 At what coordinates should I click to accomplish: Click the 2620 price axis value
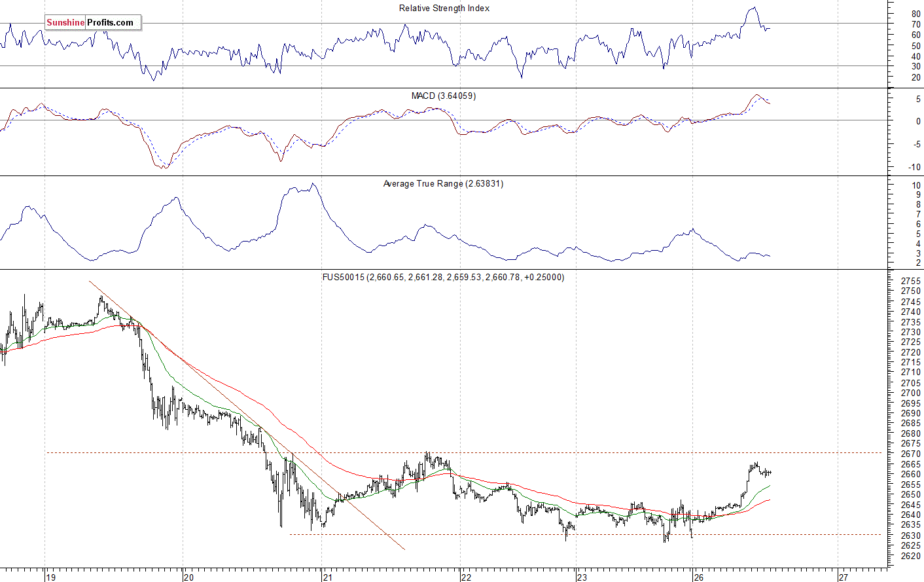click(910, 556)
